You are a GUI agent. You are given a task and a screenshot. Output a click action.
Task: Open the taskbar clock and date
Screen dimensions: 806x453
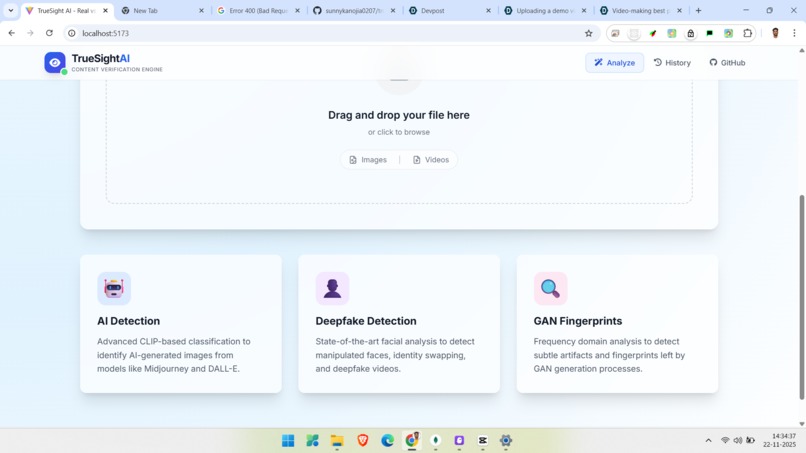[x=780, y=441]
